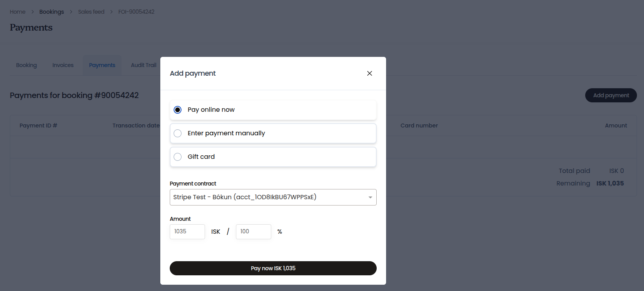
Task: Click the percentage input field
Action: click(x=254, y=232)
